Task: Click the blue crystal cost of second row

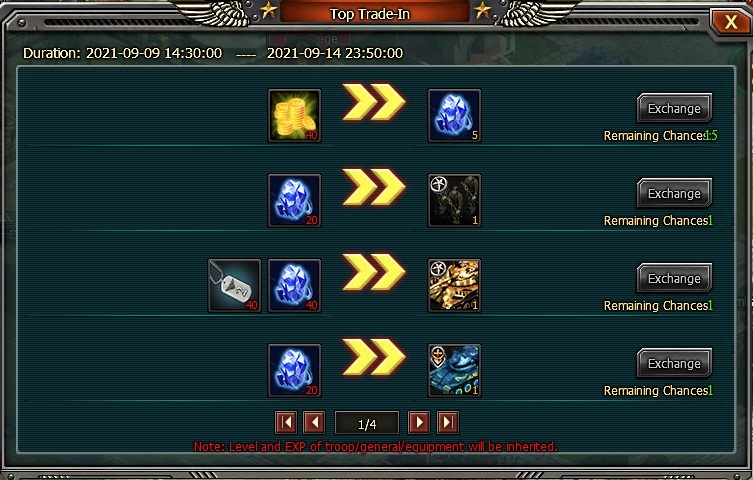Action: [294, 201]
